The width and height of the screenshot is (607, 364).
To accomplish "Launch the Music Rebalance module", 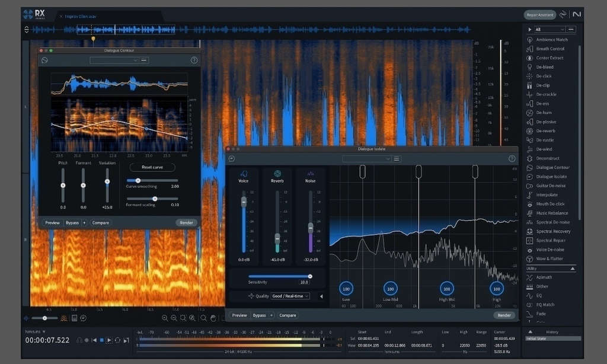I will [547, 213].
